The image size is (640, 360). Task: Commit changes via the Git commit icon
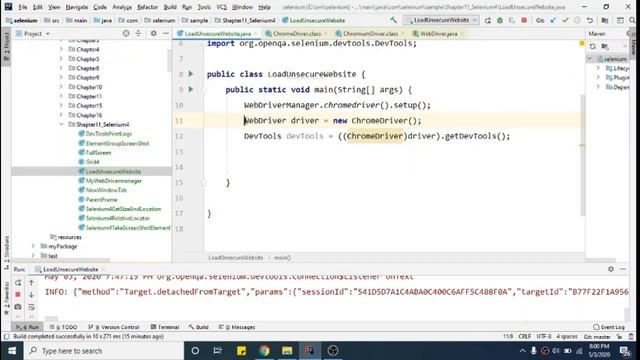(x=565, y=20)
